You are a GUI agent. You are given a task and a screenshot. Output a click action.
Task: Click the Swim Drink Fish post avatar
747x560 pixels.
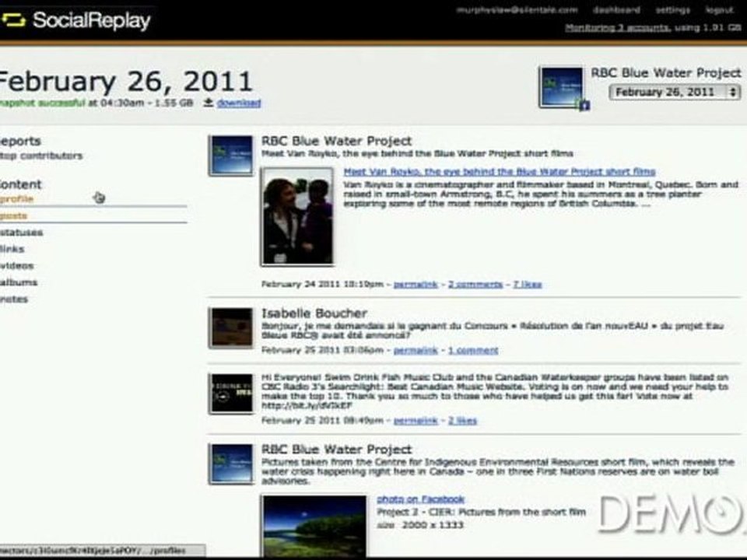click(x=232, y=394)
